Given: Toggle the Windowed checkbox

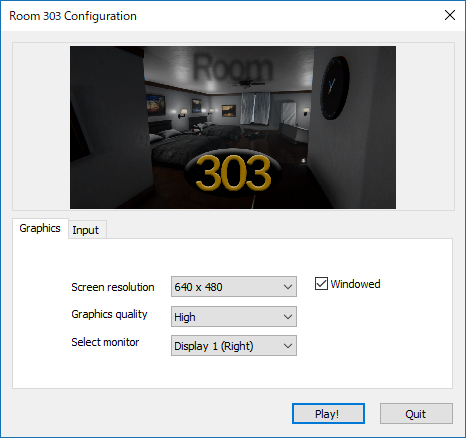Looking at the screenshot, I should [x=321, y=284].
